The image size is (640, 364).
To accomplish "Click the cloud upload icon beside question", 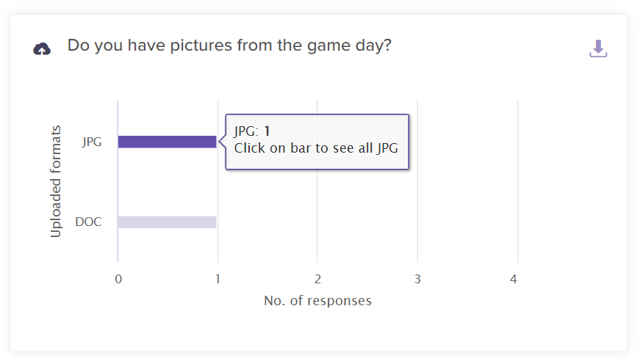I will pos(42,49).
